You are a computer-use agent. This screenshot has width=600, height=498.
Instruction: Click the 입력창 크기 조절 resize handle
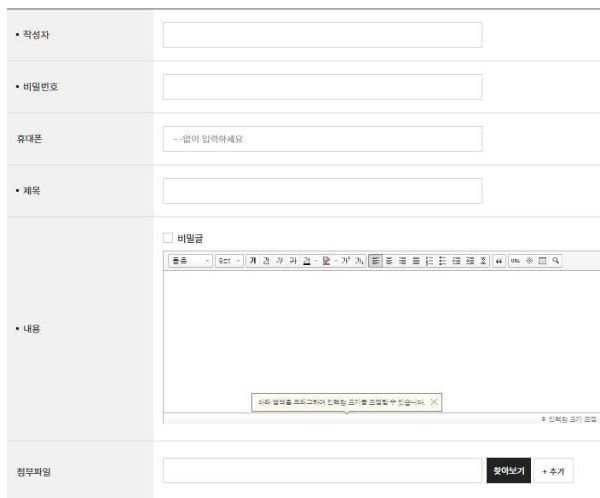pos(569,419)
